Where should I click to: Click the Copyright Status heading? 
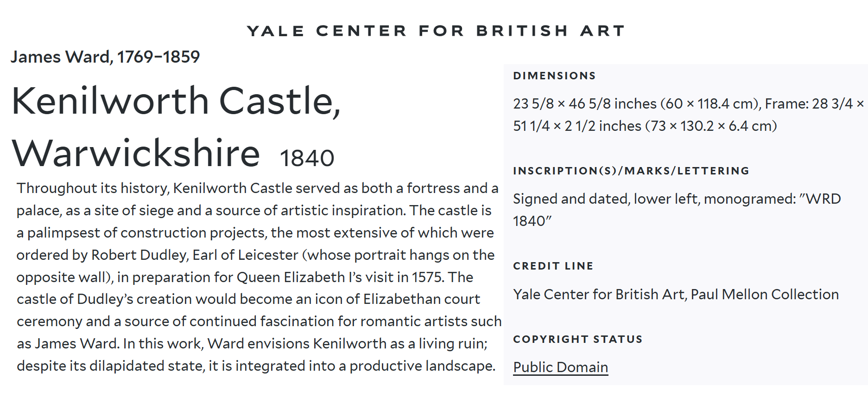pos(578,340)
